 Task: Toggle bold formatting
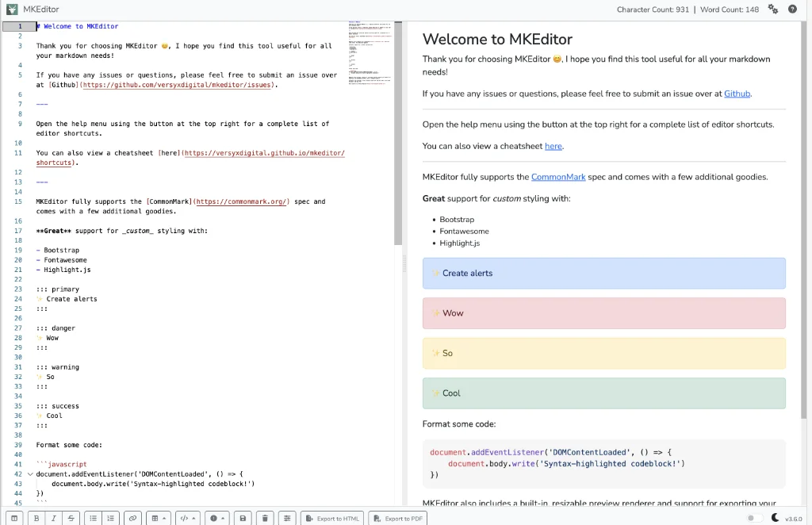click(35, 517)
